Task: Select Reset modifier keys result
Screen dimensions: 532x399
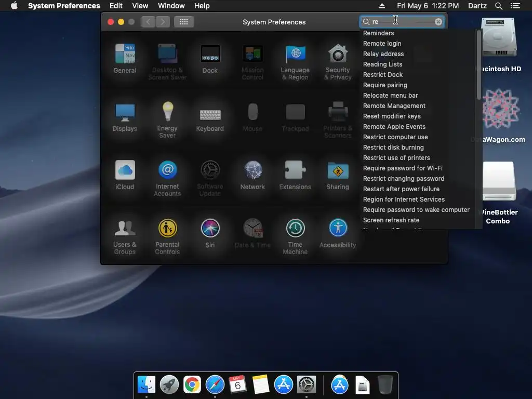Action: tap(392, 116)
